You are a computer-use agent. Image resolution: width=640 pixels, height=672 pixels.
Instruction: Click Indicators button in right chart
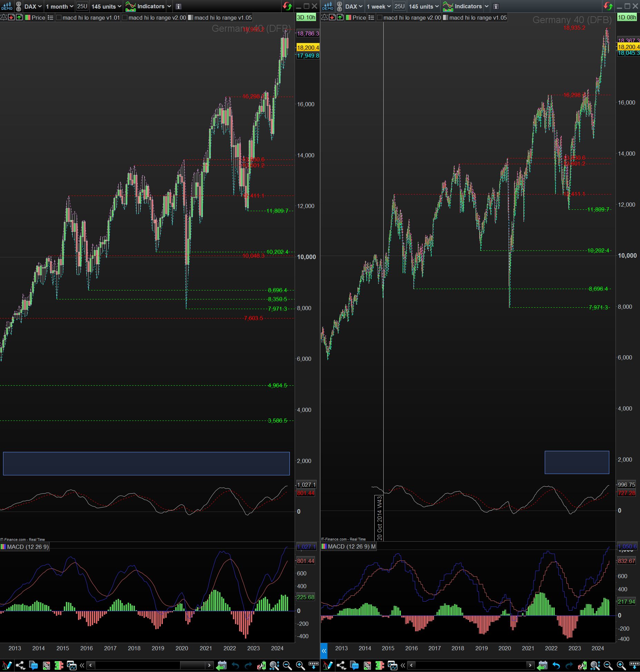coord(463,7)
